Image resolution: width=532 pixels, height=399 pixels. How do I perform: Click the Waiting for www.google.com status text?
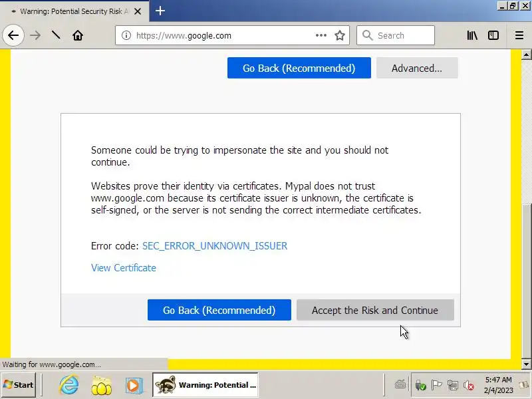[x=52, y=364]
